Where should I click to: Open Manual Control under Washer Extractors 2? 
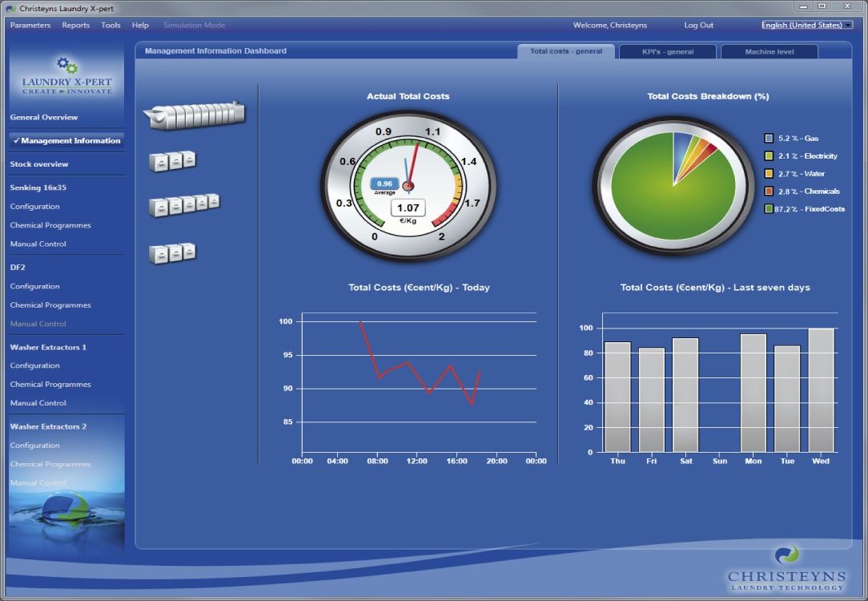coord(38,483)
